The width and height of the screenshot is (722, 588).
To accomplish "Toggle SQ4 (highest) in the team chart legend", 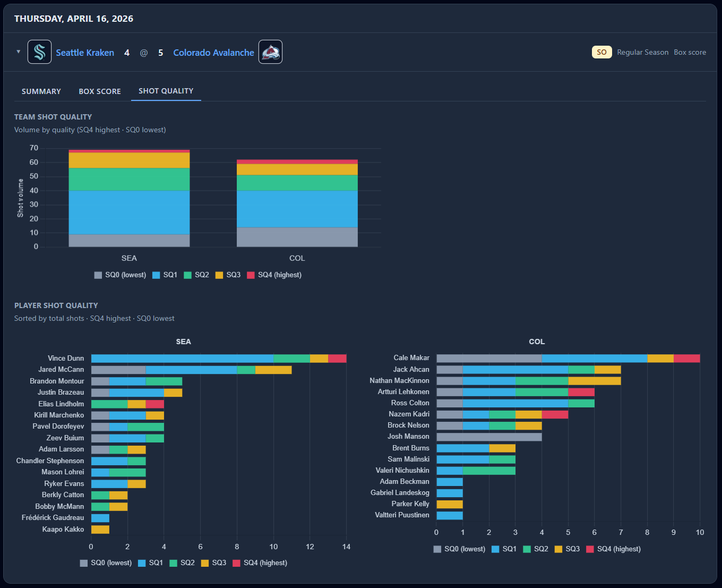I will (x=274, y=275).
